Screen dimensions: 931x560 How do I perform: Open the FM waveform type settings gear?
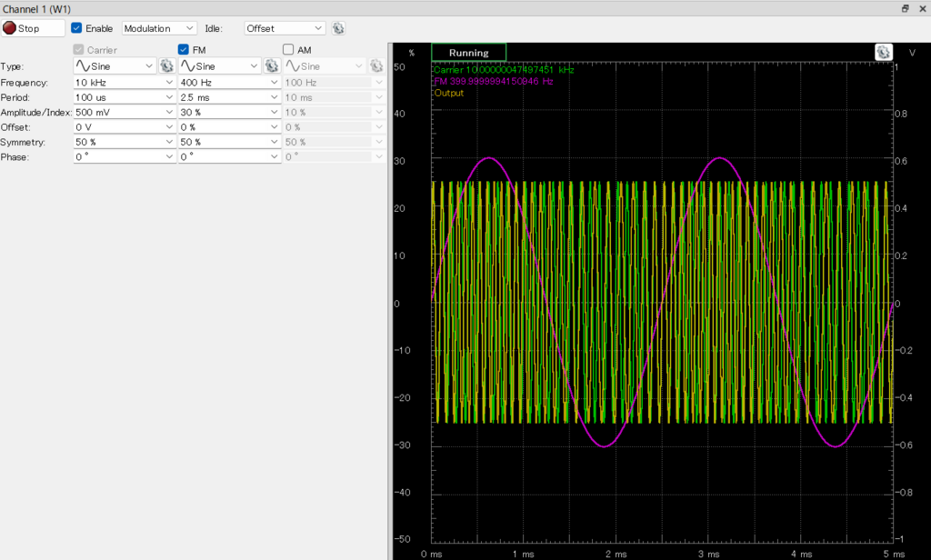coord(271,66)
